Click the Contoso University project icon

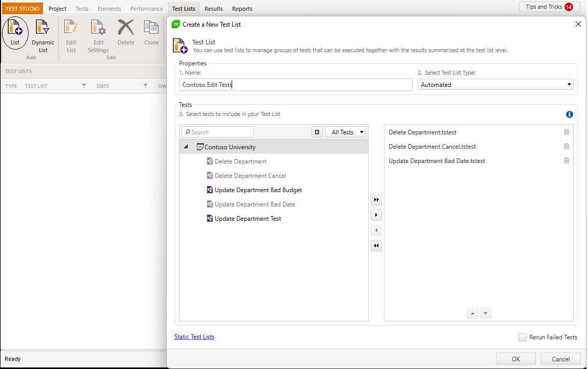[x=200, y=147]
